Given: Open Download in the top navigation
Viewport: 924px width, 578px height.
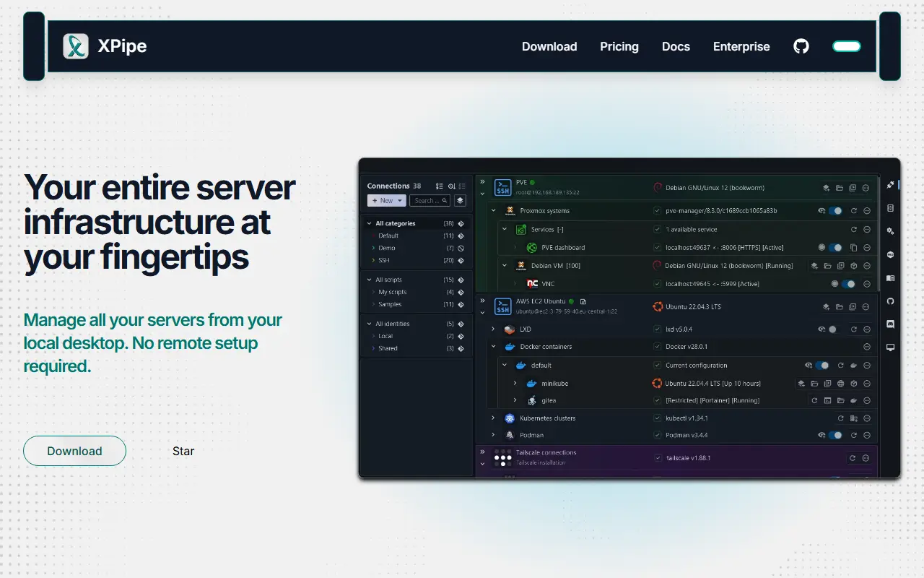Looking at the screenshot, I should tap(549, 46).
